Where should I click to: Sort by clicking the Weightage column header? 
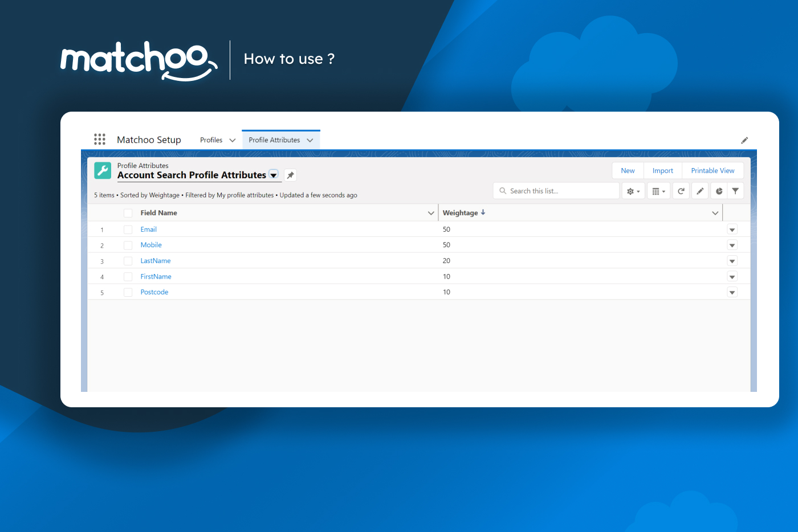[x=461, y=212]
